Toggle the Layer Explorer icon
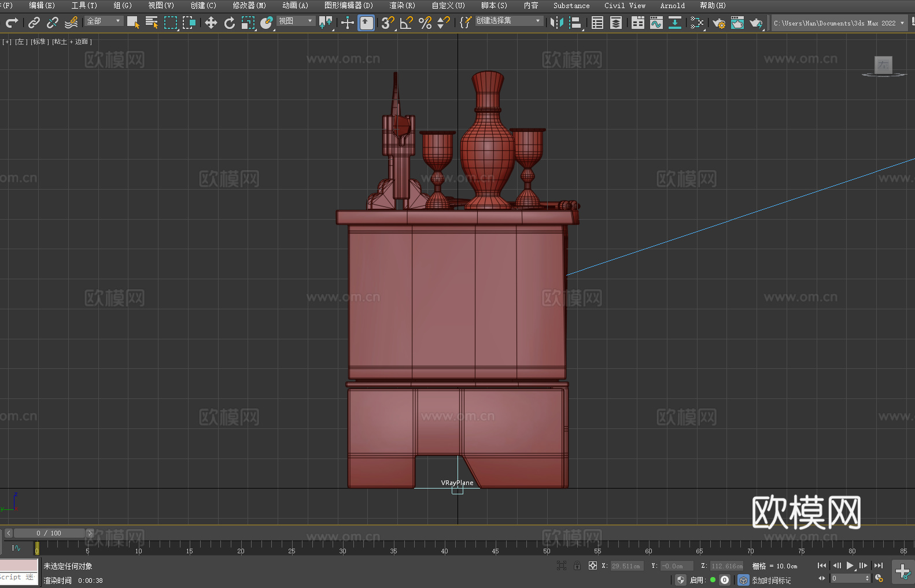This screenshot has width=915, height=588. [616, 23]
